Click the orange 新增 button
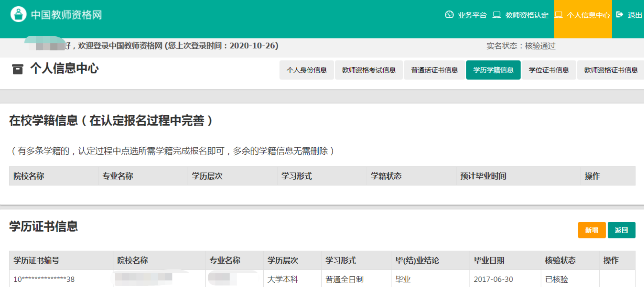The image size is (644, 287). point(591,230)
